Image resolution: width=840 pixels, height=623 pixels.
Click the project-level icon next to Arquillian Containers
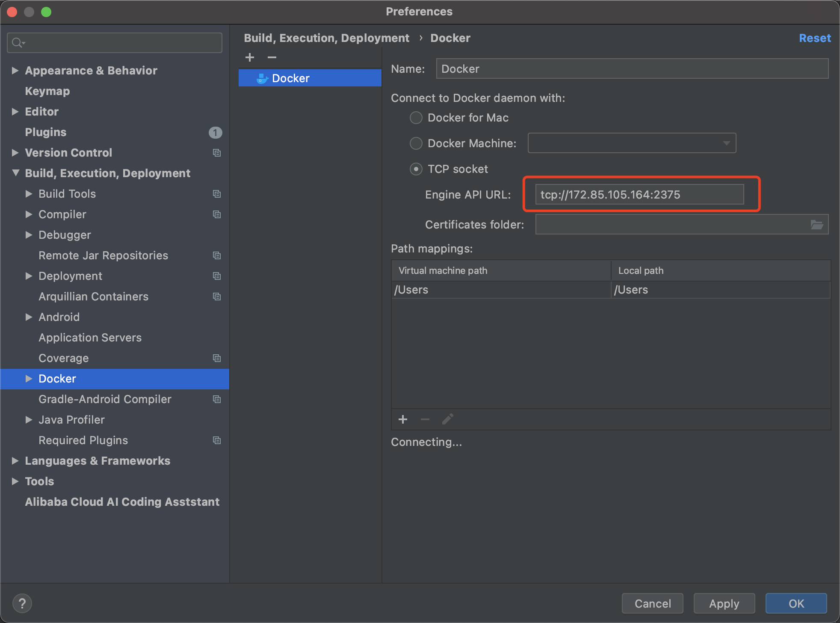coord(217,297)
